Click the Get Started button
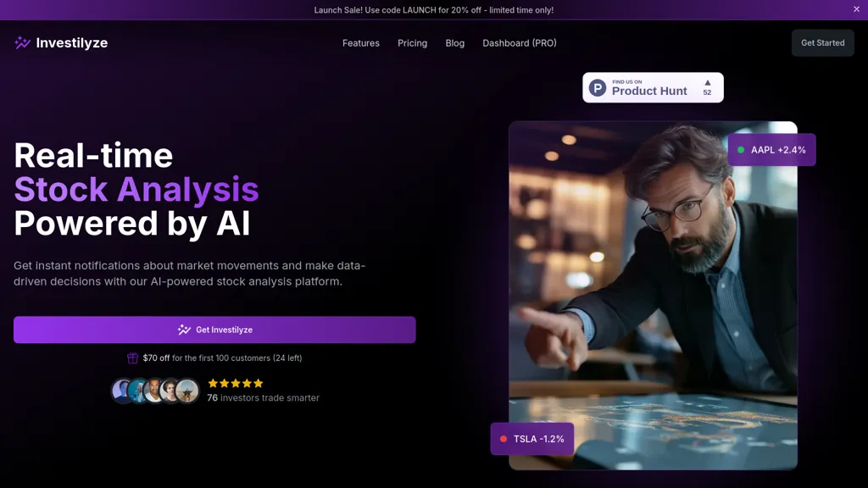This screenshot has height=488, width=868. click(822, 42)
